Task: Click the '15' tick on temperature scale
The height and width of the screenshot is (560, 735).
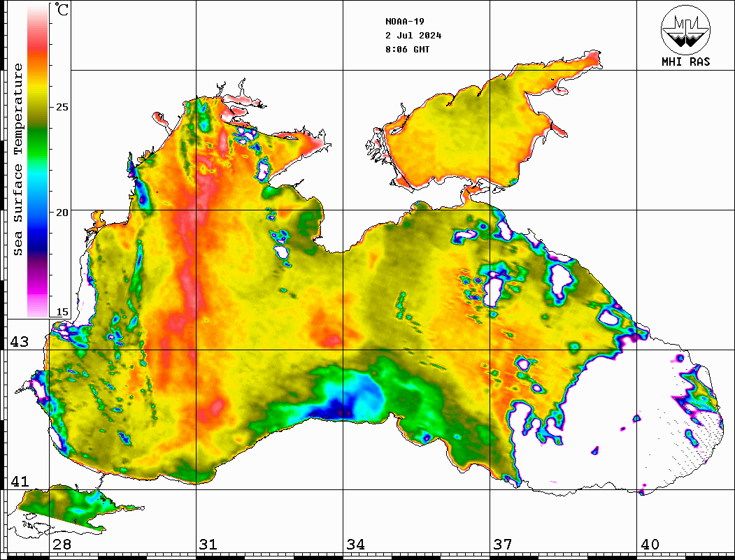Action: (x=62, y=312)
